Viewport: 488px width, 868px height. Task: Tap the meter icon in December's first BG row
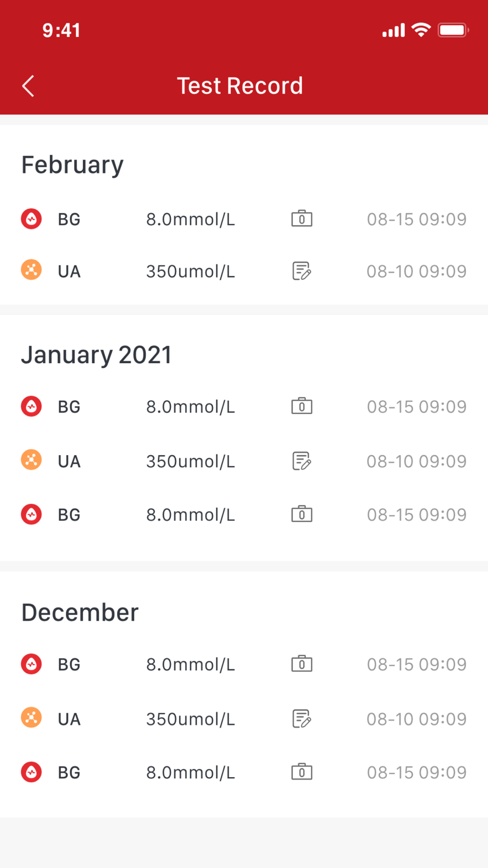[x=302, y=664]
